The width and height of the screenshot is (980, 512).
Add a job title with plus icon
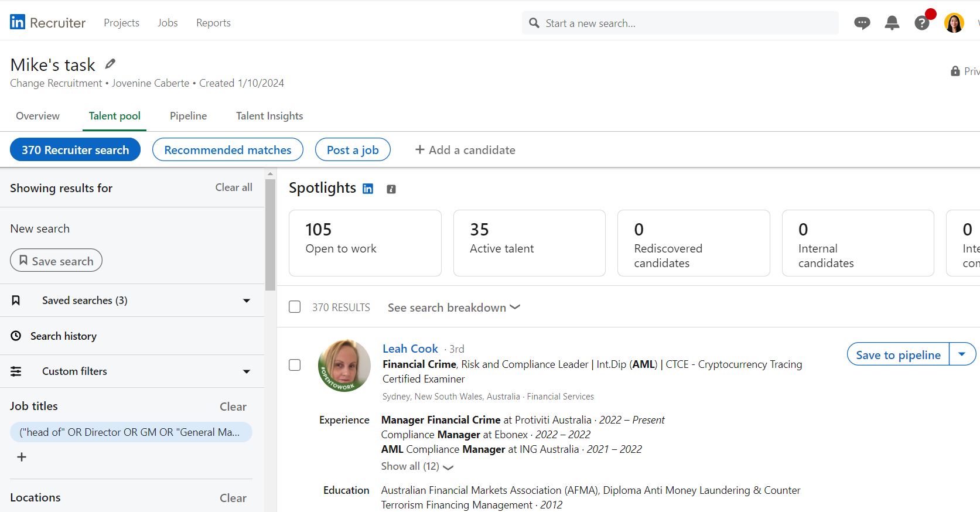22,457
